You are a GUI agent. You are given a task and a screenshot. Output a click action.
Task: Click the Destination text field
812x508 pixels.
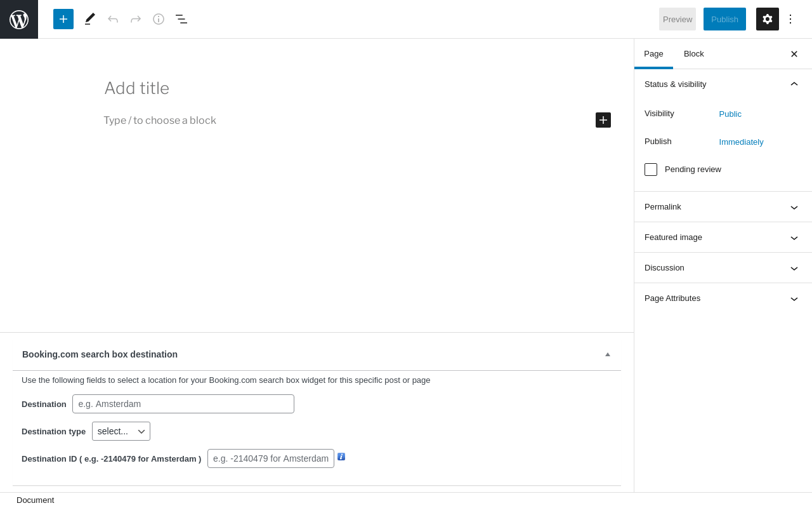point(183,404)
